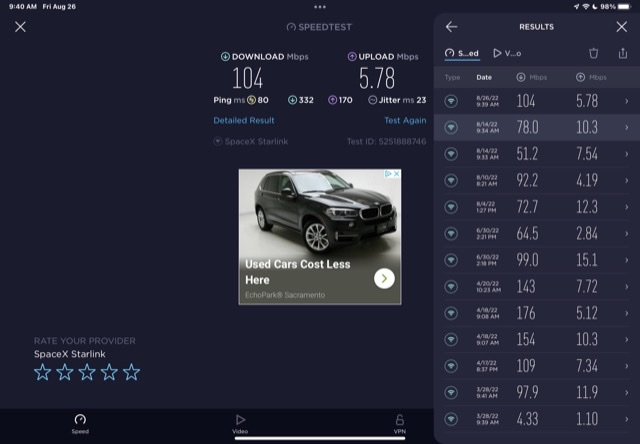Expand the 4/20/22 result with 143 Mbps
Image resolution: width=640 pixels, height=444 pixels.
click(627, 283)
